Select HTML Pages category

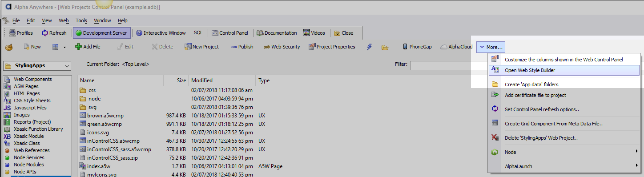[x=27, y=93]
